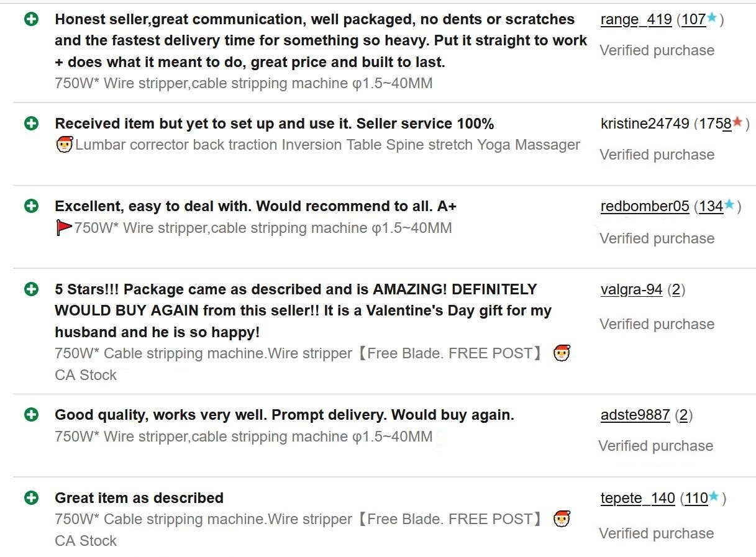Viewport: 756px width, 557px height.
Task: Click the red star beside kristine24749's score
Action: tap(737, 122)
